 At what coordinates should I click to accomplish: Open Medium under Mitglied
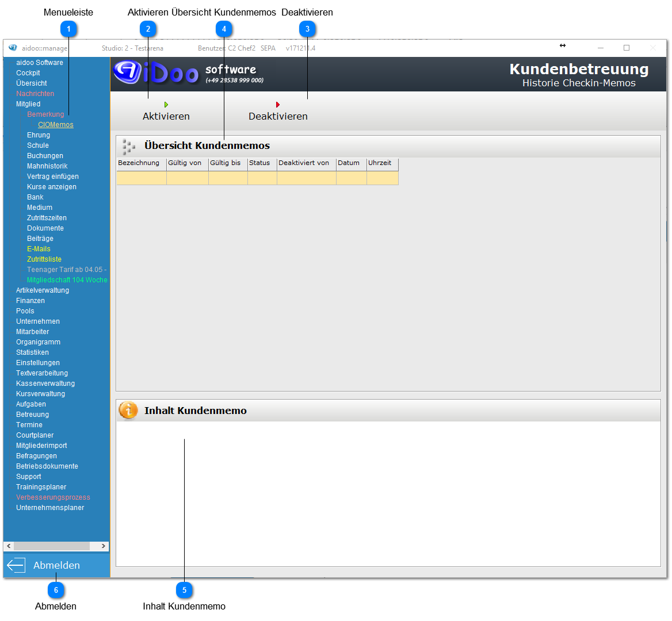pyautogui.click(x=40, y=207)
